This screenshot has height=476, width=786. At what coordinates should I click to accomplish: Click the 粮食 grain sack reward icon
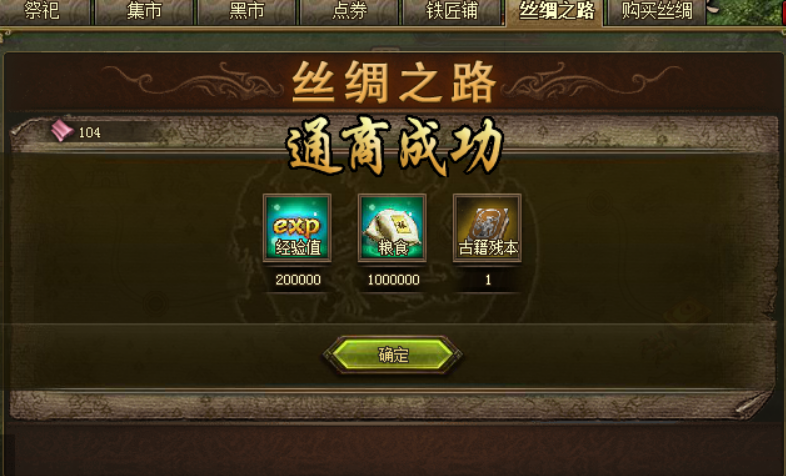point(392,228)
